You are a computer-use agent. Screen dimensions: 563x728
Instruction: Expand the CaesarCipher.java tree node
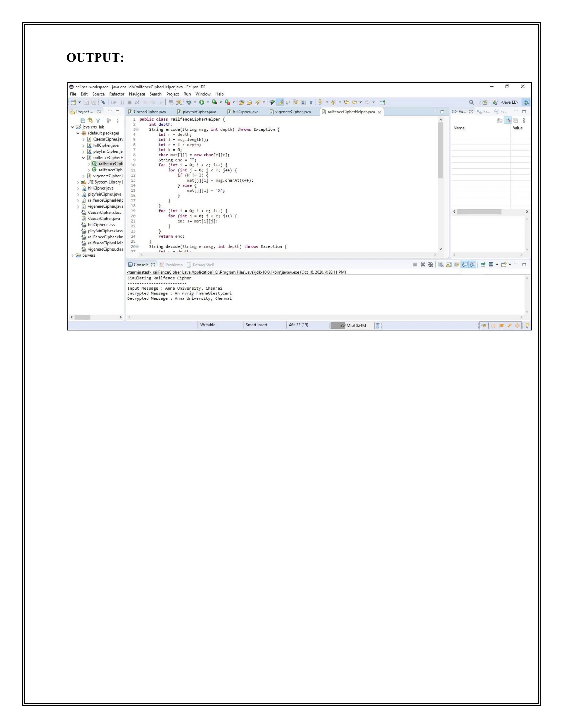coord(83,139)
